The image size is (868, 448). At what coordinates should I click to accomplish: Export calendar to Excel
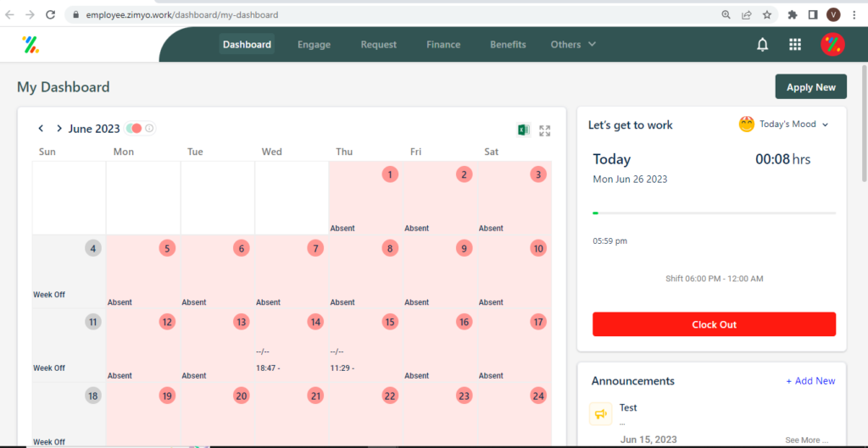tap(523, 130)
